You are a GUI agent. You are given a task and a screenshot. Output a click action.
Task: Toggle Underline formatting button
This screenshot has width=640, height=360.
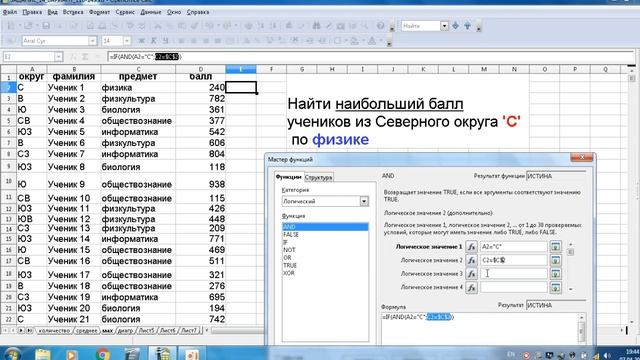pos(165,41)
